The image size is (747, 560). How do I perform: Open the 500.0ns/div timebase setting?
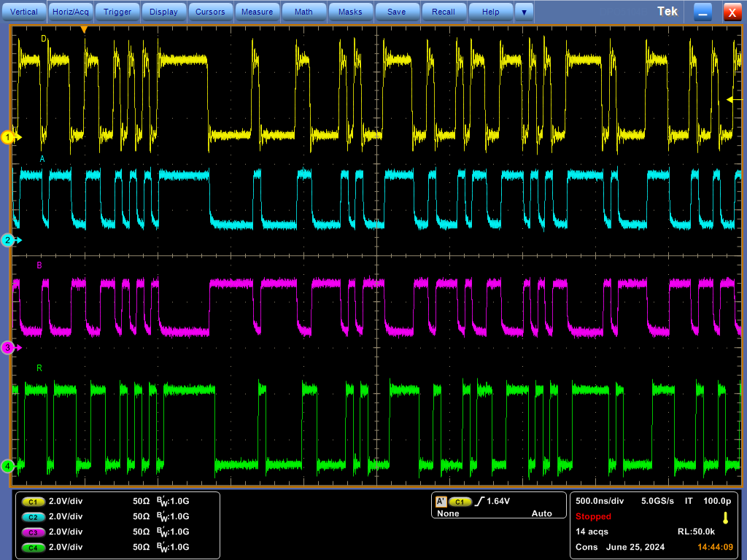[600, 501]
